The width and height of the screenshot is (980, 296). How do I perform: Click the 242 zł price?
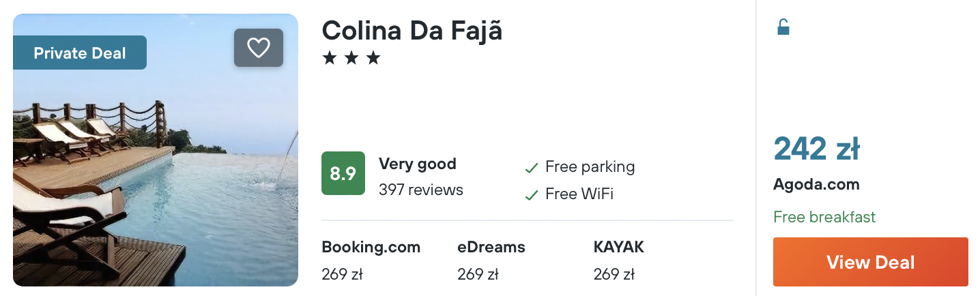pyautogui.click(x=816, y=149)
